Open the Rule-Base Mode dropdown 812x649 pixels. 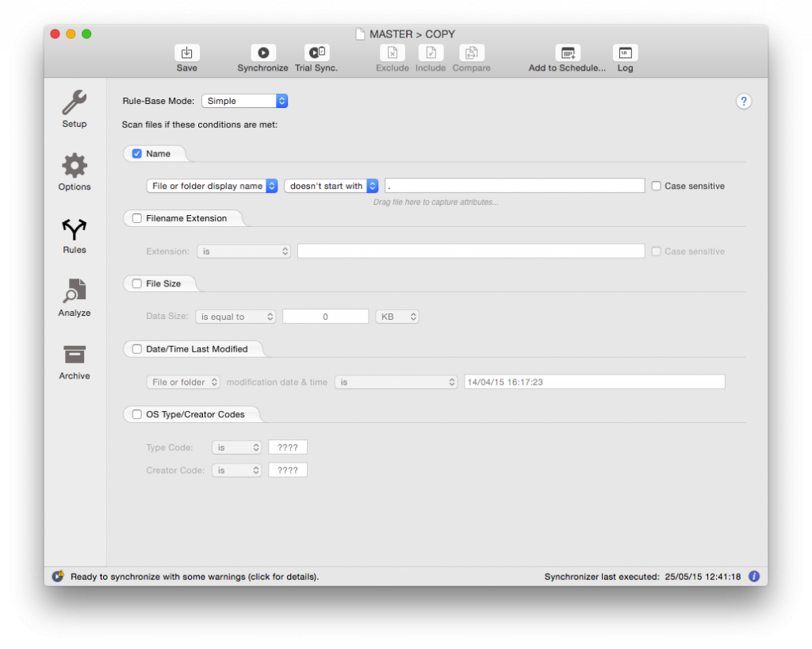pos(244,102)
